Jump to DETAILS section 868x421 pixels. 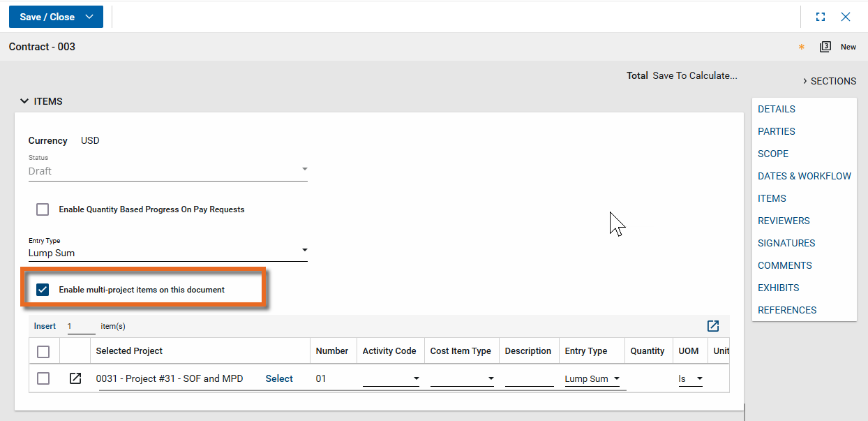coord(776,109)
